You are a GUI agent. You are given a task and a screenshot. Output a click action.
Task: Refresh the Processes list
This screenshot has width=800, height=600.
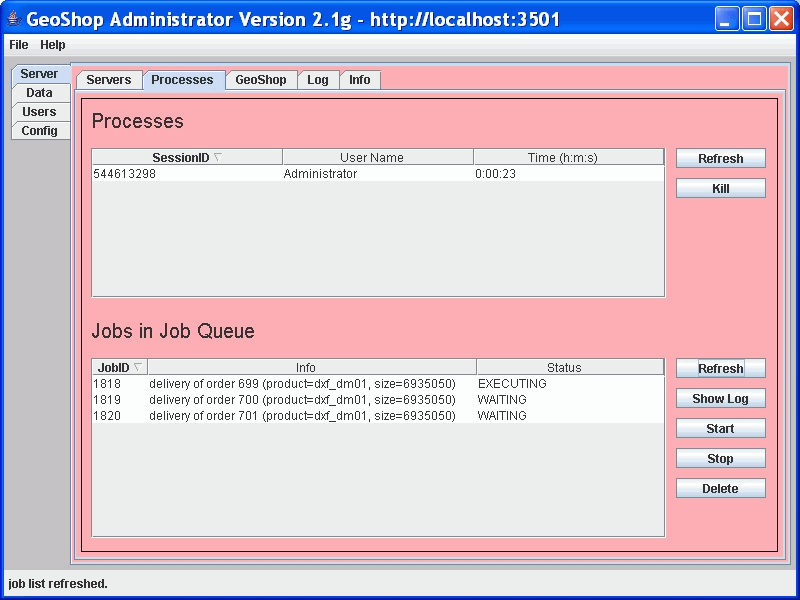click(x=720, y=159)
